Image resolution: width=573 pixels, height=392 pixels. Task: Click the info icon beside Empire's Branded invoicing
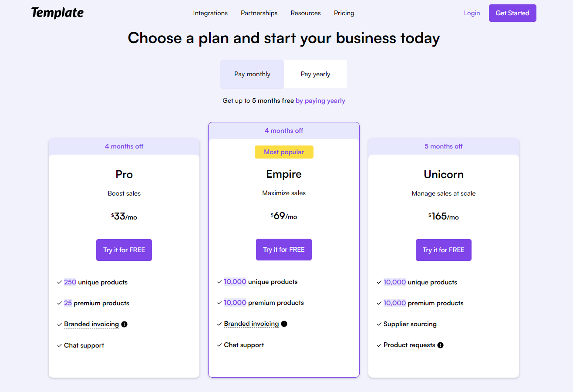tap(284, 324)
